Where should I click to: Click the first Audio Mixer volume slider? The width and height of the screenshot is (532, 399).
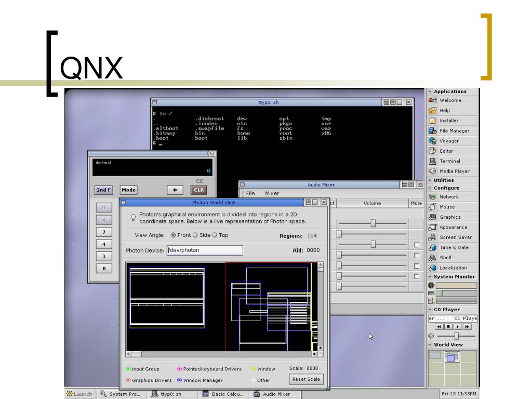click(373, 223)
